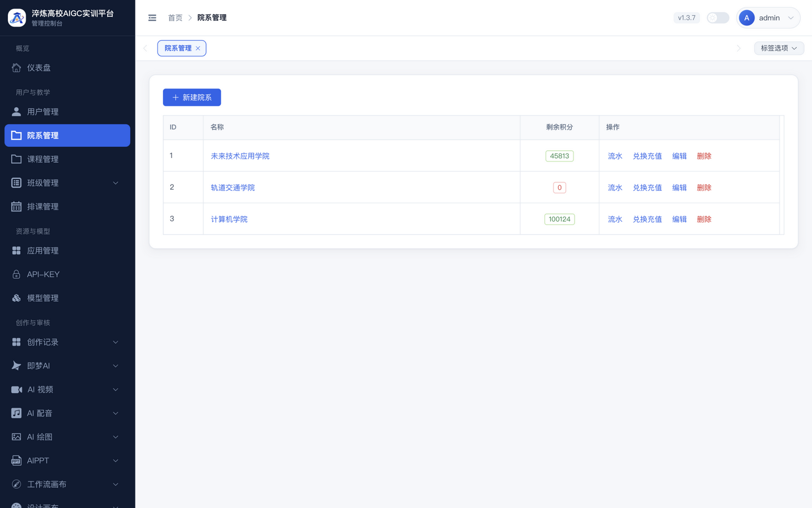The height and width of the screenshot is (508, 812).
Task: Click the 工作流画布 compass icon
Action: tap(16, 484)
